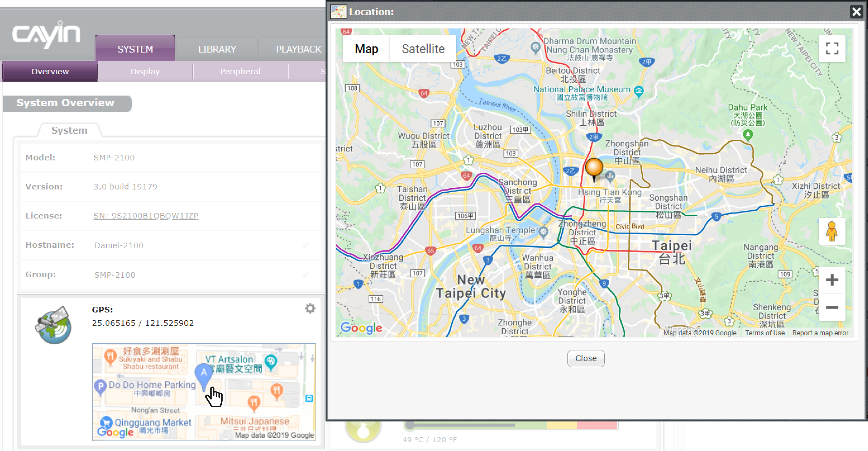The width and height of the screenshot is (868, 451).
Task: Click the Sukiyaki and Shabu restaurant pin
Action: pos(110,357)
